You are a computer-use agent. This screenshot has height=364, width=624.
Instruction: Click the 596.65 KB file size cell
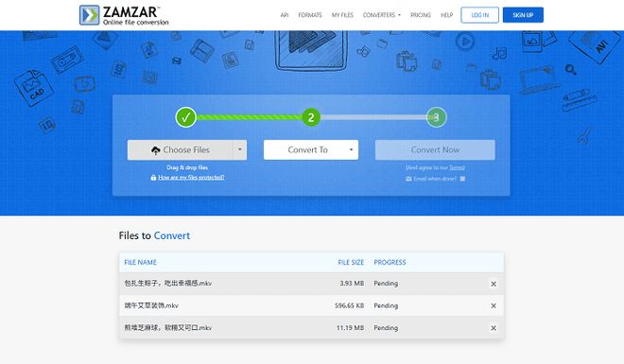click(x=350, y=305)
